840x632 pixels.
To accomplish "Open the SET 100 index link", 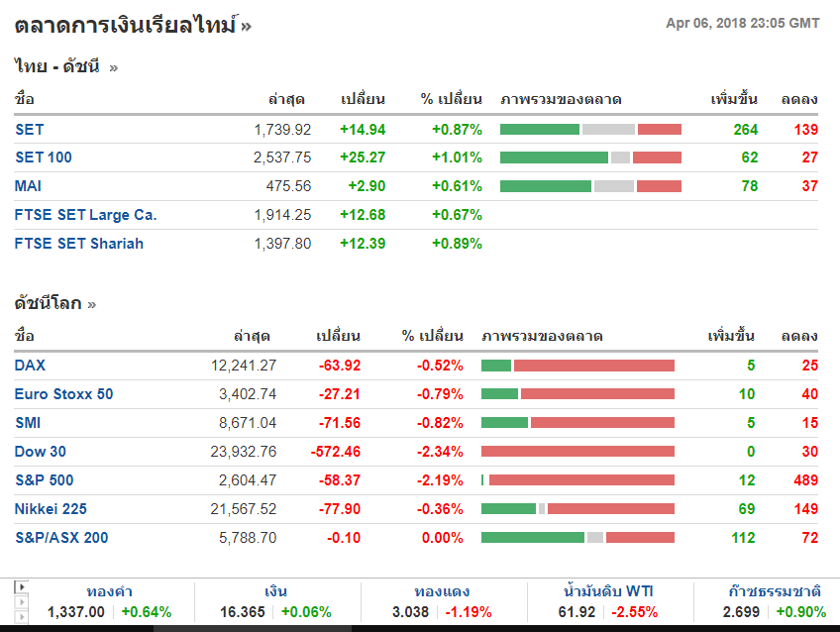I will [44, 158].
